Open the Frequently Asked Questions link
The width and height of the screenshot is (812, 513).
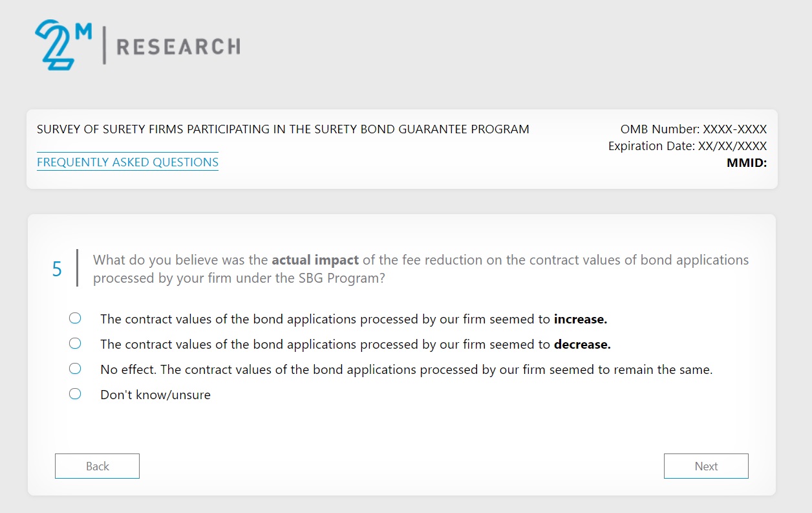tap(127, 162)
